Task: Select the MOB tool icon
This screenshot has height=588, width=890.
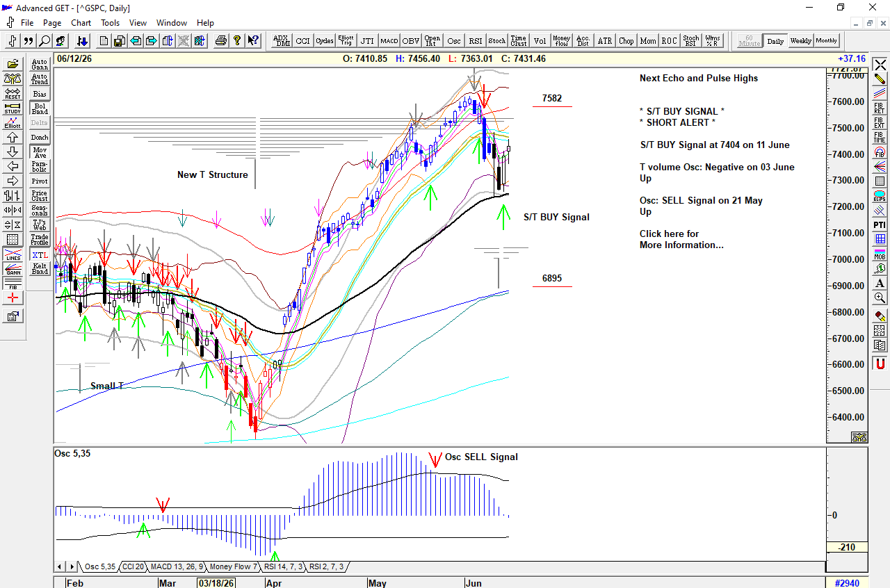Action: tap(880, 254)
